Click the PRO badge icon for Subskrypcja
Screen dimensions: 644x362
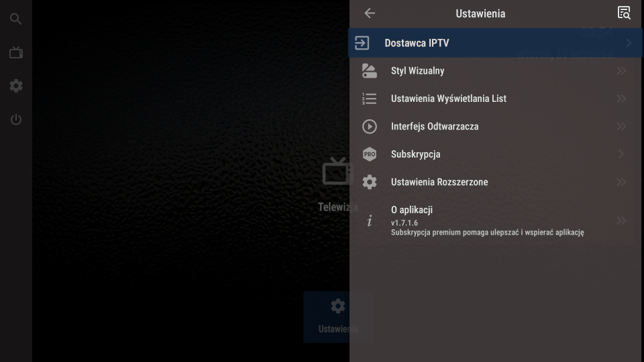coord(370,154)
